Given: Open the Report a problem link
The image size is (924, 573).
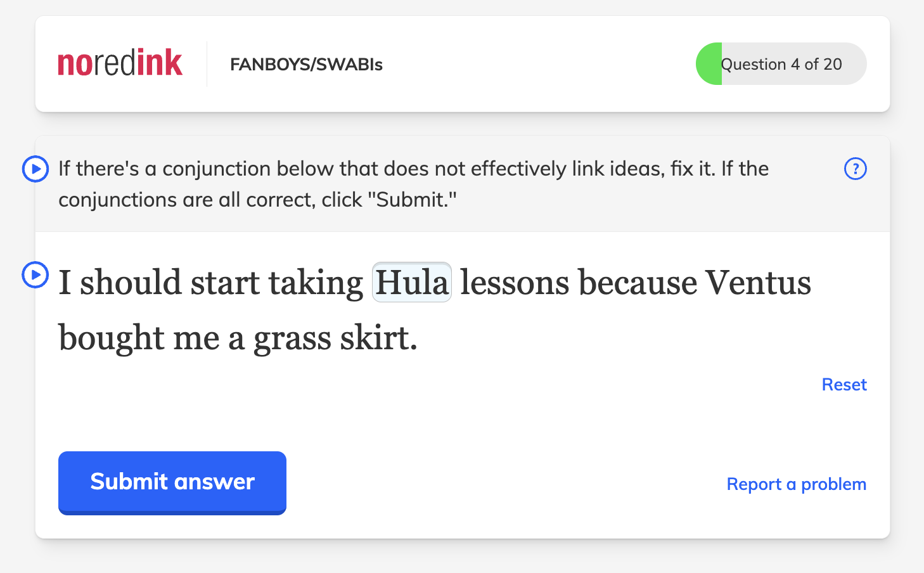Looking at the screenshot, I should pyautogui.click(x=796, y=484).
